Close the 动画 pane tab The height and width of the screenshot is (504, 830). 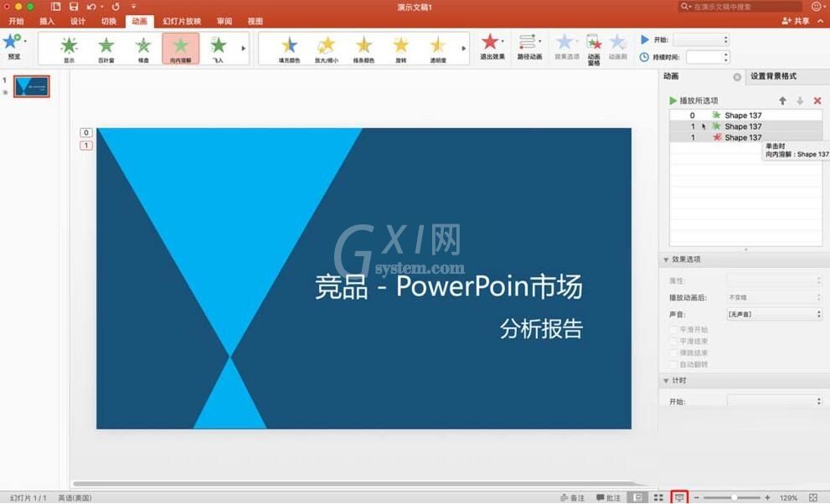(737, 77)
